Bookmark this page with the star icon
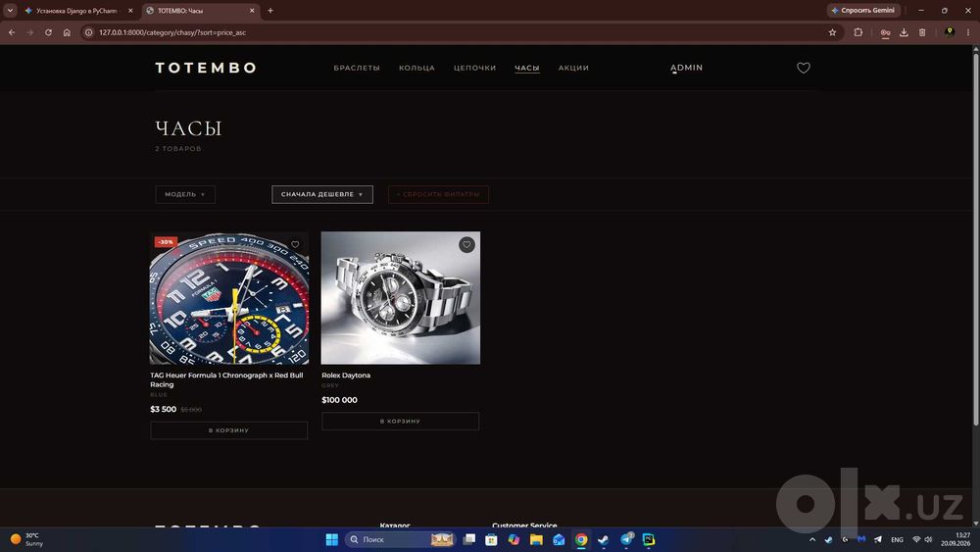 click(832, 32)
